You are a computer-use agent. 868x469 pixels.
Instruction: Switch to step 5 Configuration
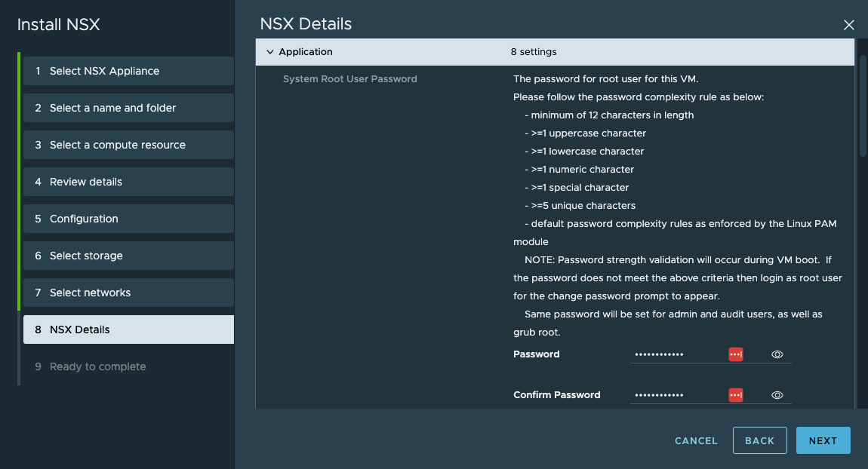click(128, 219)
